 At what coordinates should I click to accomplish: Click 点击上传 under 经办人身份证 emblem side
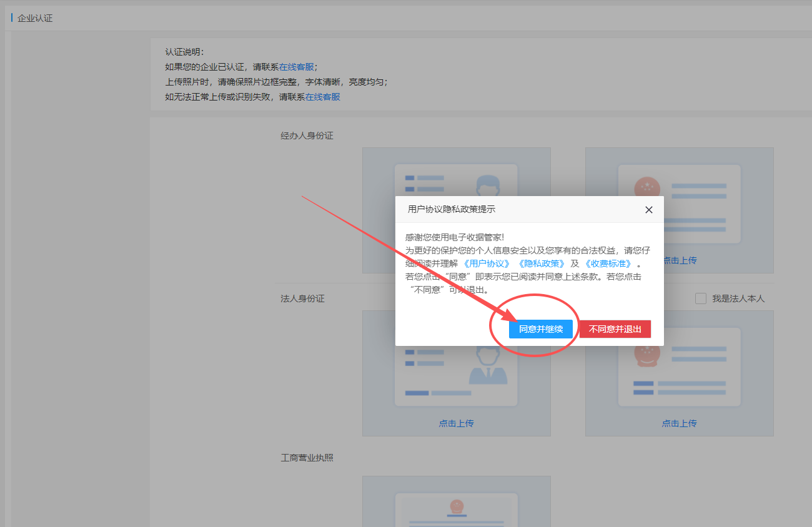679,260
